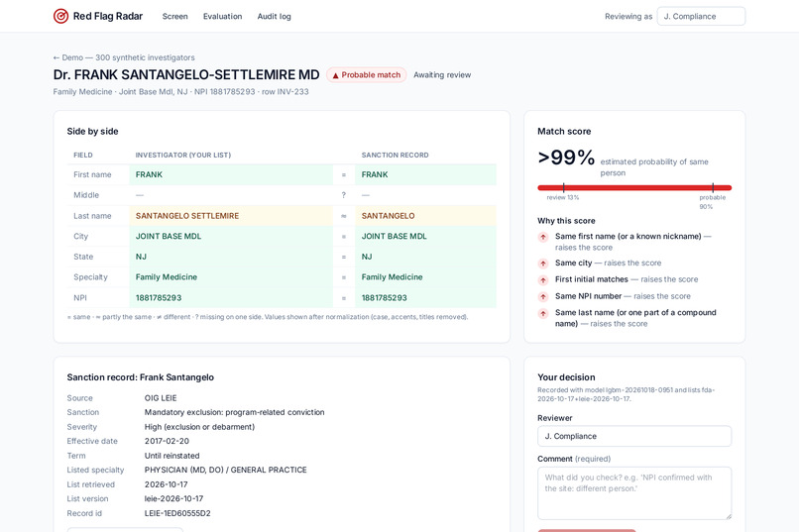The height and width of the screenshot is (532, 799).
Task: Click the up-arrow icon beside Same last name
Action: [x=543, y=313]
